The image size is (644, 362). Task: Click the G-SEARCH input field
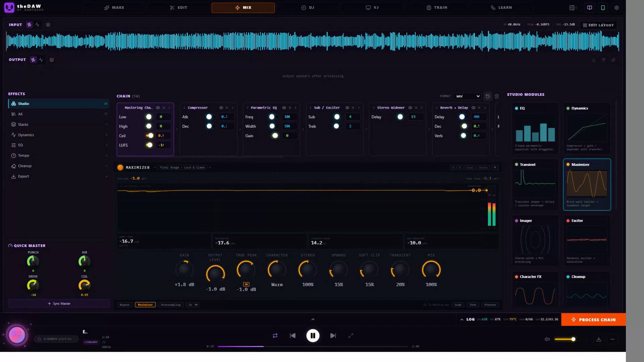tap(56, 339)
